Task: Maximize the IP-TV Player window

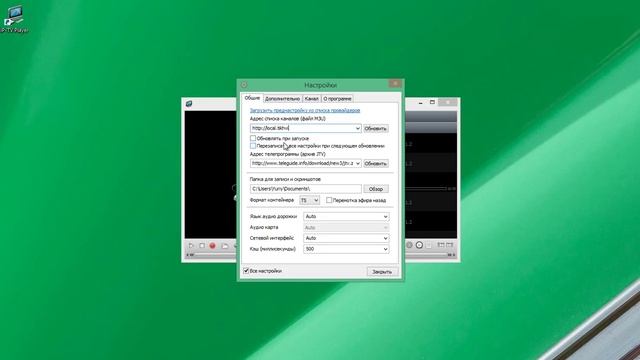Action: [432, 102]
